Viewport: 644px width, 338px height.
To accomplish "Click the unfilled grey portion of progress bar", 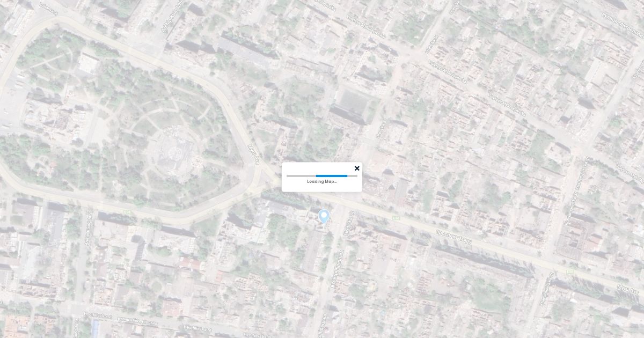I will pyautogui.click(x=301, y=175).
